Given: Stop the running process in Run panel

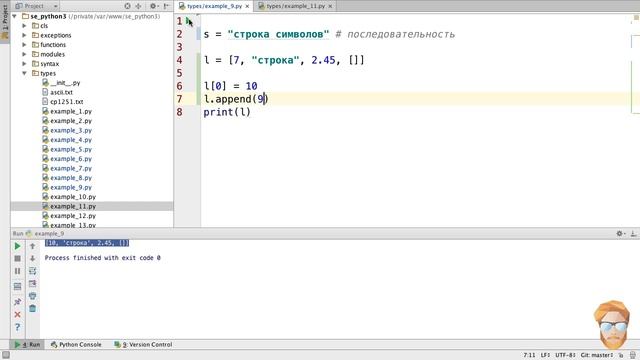Looking at the screenshot, I should (x=17, y=258).
